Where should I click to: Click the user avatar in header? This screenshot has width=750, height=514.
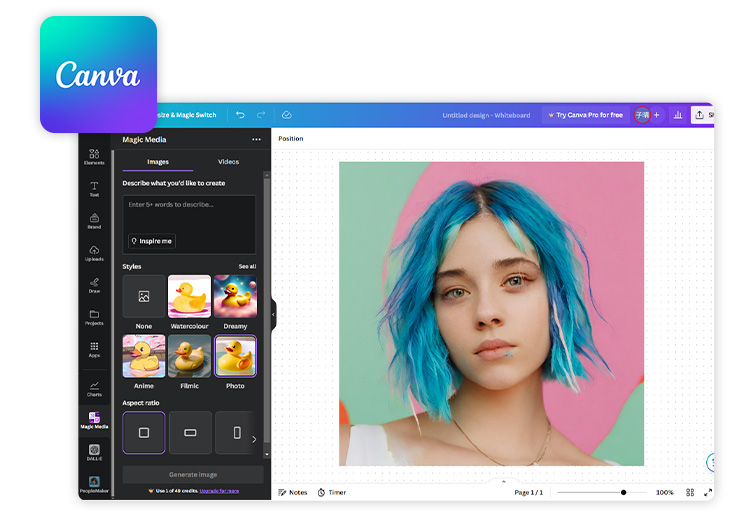pyautogui.click(x=642, y=115)
